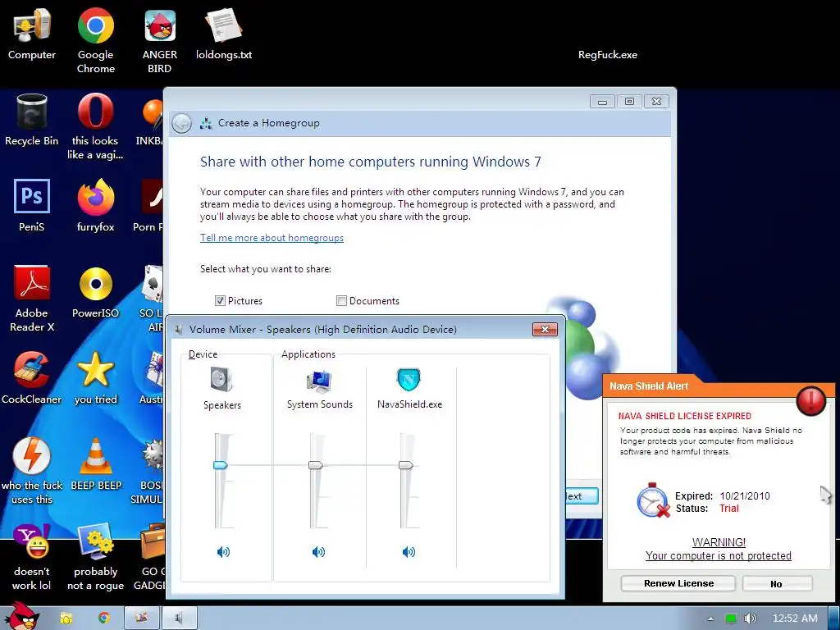840x630 pixels.
Task: Open Google Chrome desktop shortcut
Action: coord(95,40)
